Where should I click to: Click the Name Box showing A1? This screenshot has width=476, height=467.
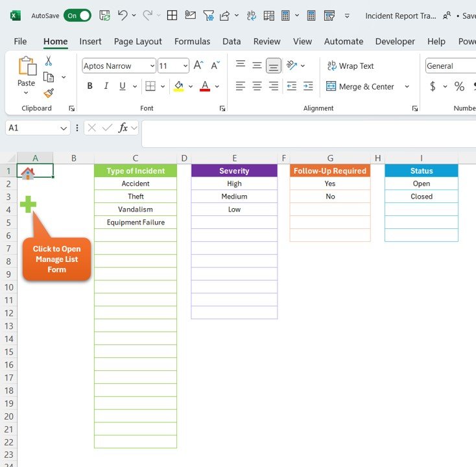pyautogui.click(x=38, y=128)
